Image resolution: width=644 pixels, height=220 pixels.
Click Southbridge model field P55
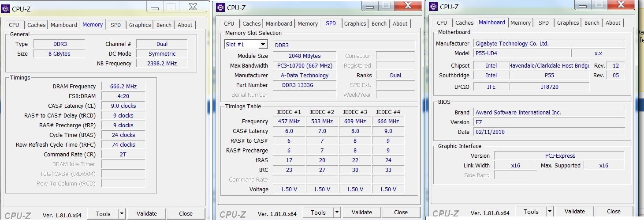click(x=549, y=76)
